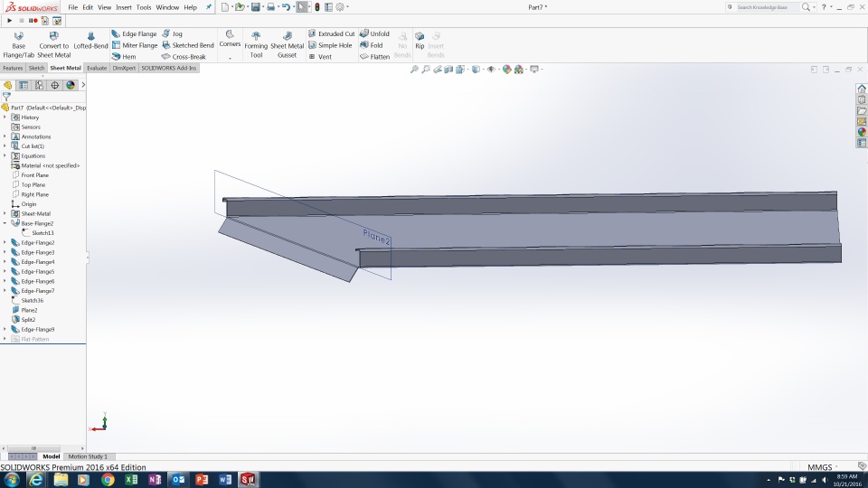This screenshot has width=868, height=488.
Task: Open the Appearances task pane tab
Action: [862, 132]
